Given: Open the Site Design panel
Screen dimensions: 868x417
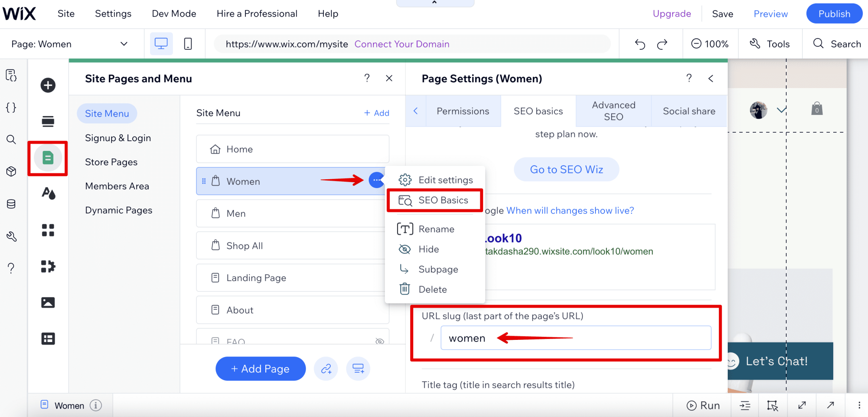Looking at the screenshot, I should point(48,194).
